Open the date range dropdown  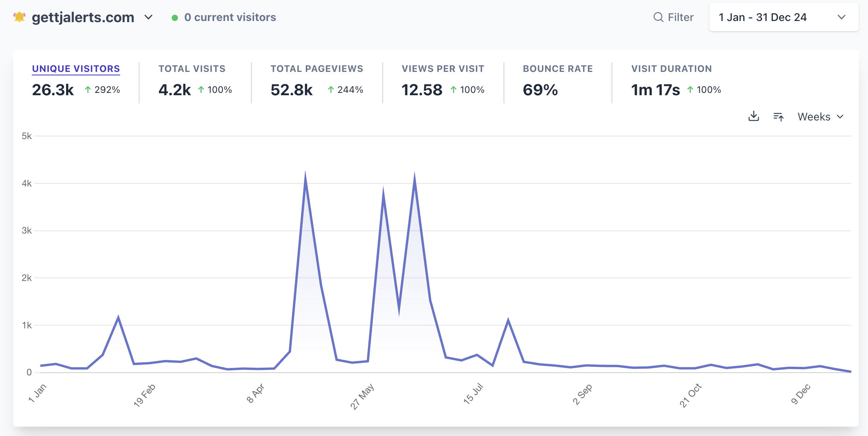pos(783,17)
